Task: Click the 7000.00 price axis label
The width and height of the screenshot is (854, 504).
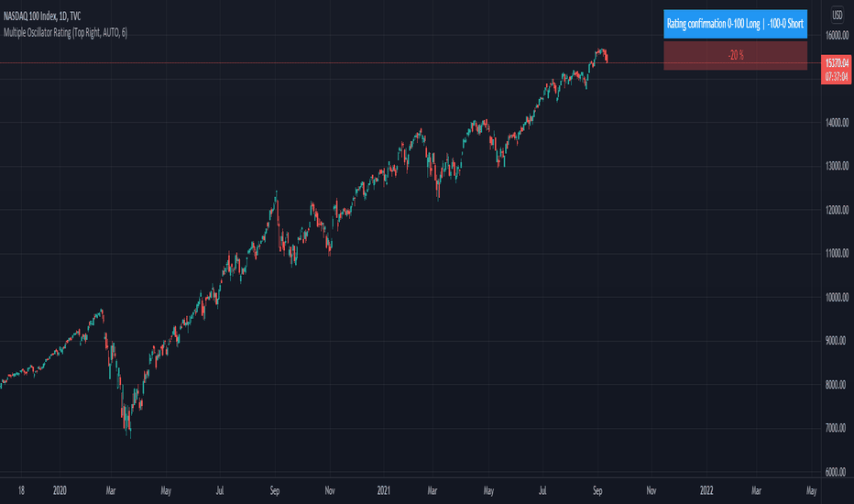Action: pyautogui.click(x=837, y=428)
